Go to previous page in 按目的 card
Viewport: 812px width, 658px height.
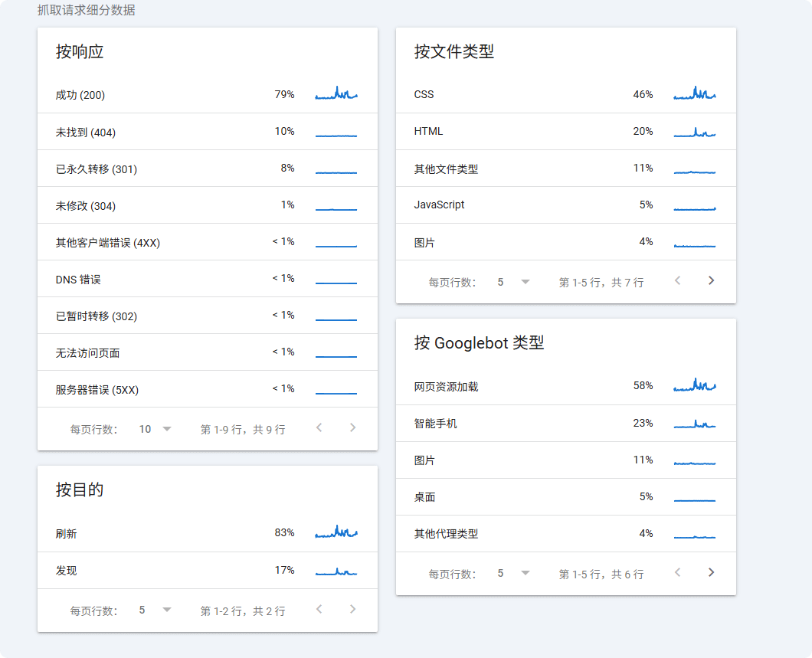[x=319, y=609]
